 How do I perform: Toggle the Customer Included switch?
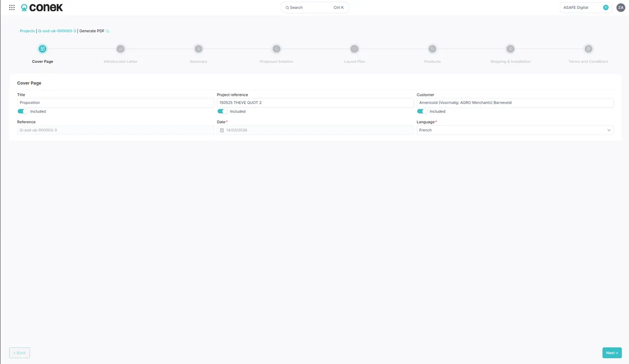tap(422, 112)
